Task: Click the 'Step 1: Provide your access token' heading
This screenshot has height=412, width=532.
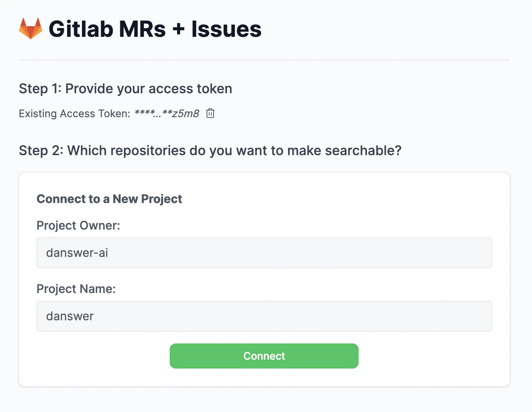Action: [x=125, y=88]
